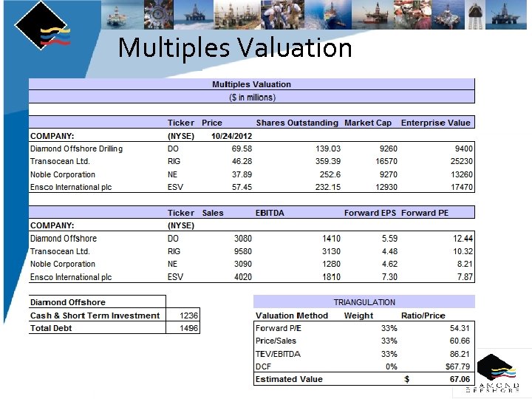The width and height of the screenshot is (532, 399).
Task: Click Noble Corporation price 37.89
Action: coord(242,174)
